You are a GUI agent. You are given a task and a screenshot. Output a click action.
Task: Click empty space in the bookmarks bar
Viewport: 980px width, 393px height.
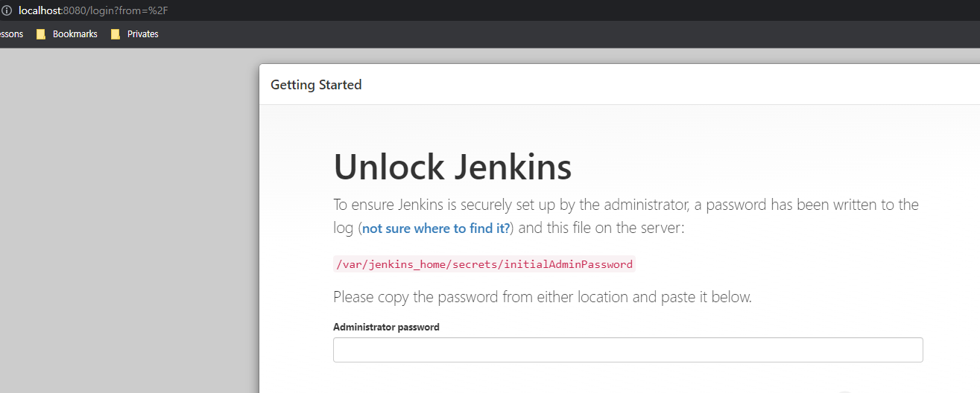click(522, 34)
